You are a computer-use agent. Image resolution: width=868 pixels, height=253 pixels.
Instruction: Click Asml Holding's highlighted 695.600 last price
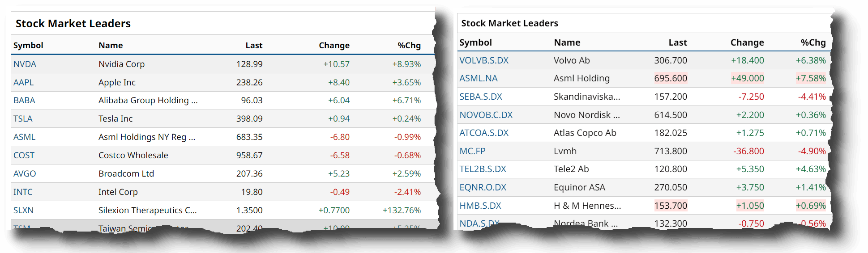click(x=670, y=79)
